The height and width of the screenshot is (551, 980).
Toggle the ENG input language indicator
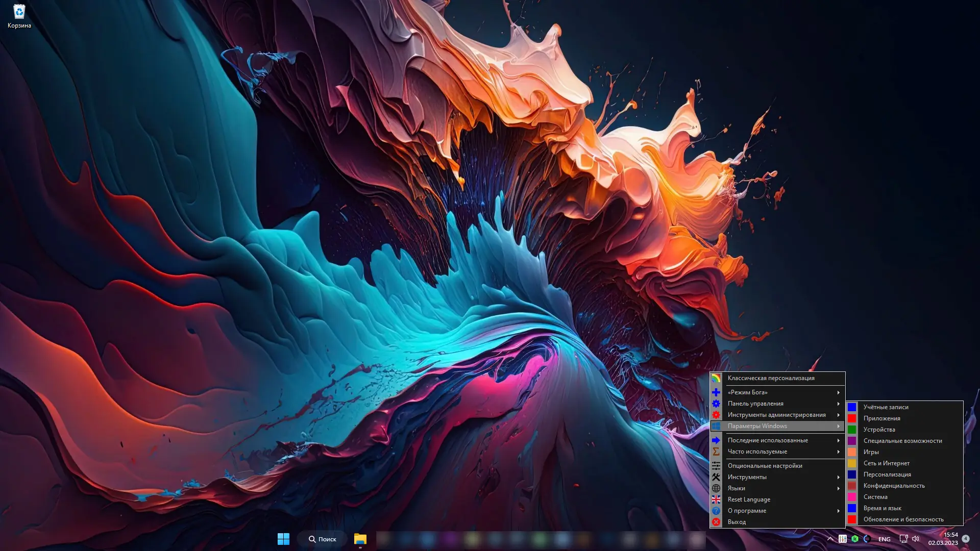click(x=885, y=539)
